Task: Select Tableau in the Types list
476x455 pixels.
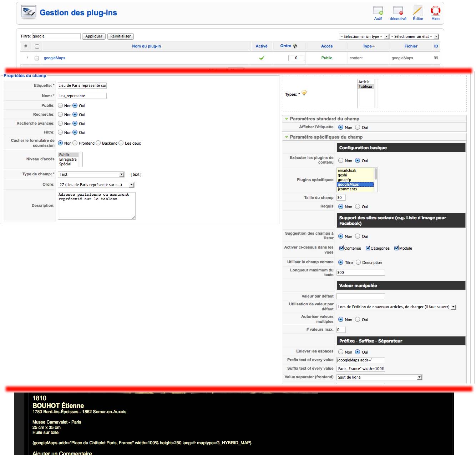Action: click(x=365, y=87)
